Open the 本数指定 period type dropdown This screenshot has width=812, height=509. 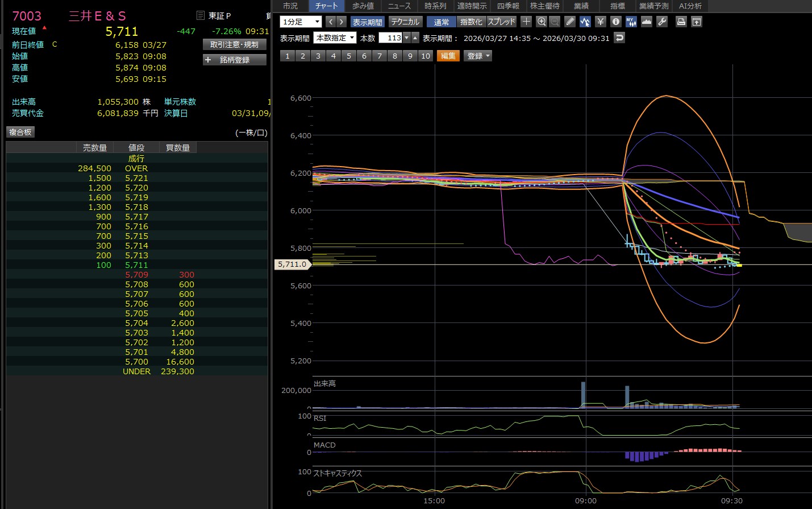(335, 38)
